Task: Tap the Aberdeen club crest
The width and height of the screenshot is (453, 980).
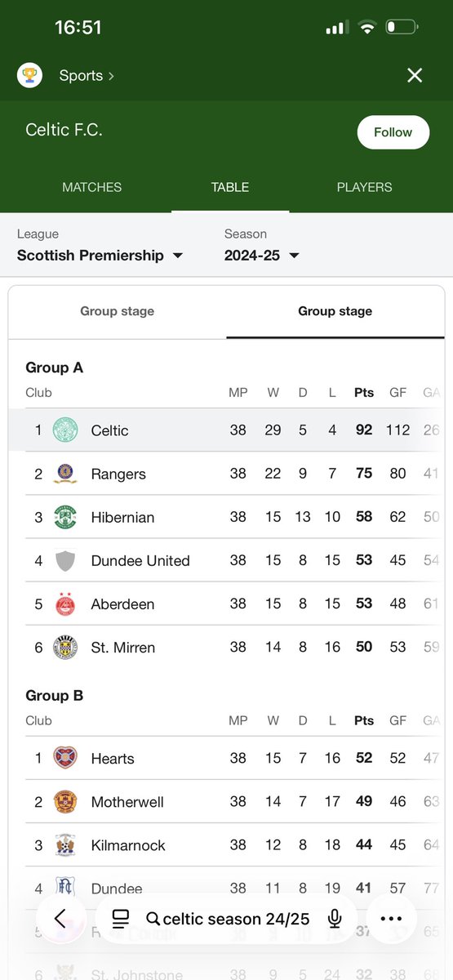Action: point(65,604)
